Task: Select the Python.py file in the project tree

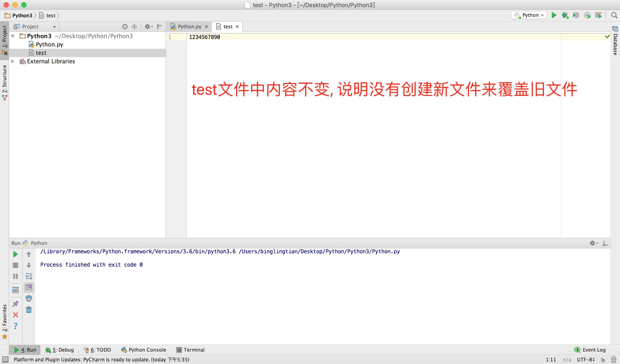Action: (49, 45)
